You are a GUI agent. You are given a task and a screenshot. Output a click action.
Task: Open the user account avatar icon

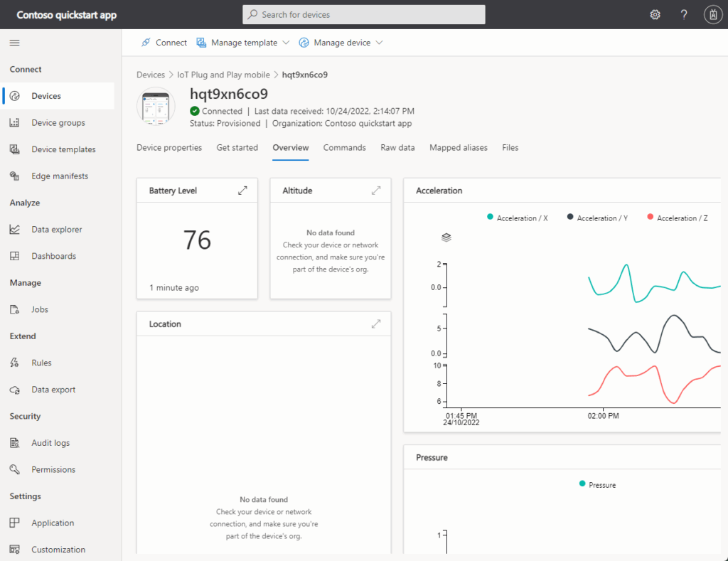[712, 14]
